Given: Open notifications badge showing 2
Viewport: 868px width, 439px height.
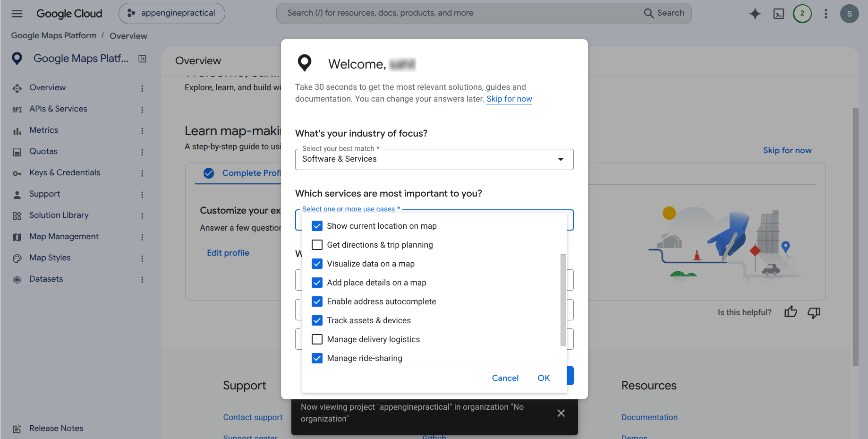Looking at the screenshot, I should [x=802, y=14].
